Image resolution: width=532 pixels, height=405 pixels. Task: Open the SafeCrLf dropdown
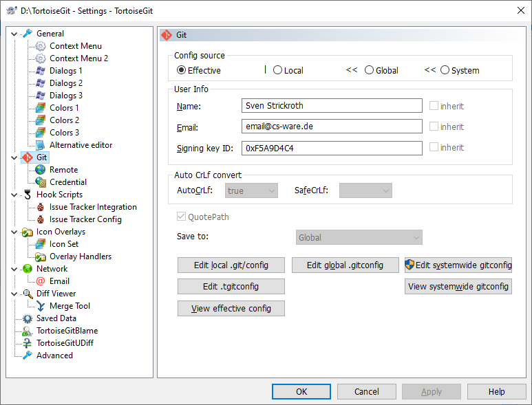coord(365,190)
